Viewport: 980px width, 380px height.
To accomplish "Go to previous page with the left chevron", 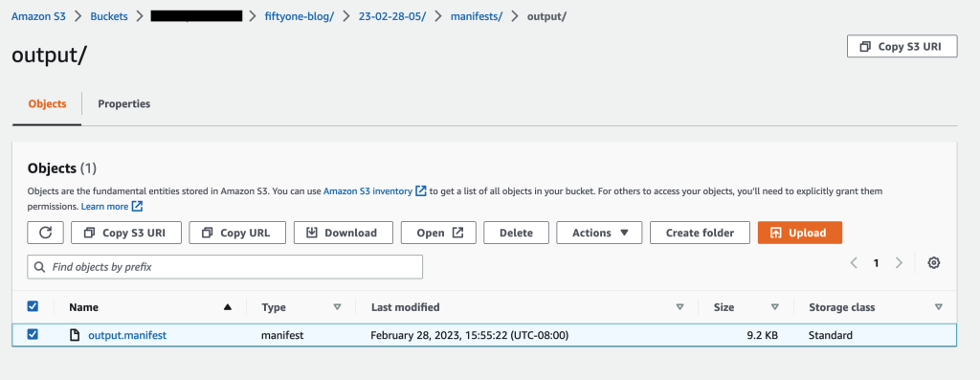I will pyautogui.click(x=854, y=263).
